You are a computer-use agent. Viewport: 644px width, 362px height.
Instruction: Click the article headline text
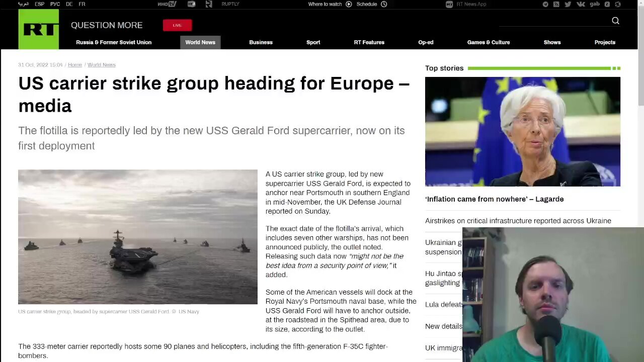(214, 95)
